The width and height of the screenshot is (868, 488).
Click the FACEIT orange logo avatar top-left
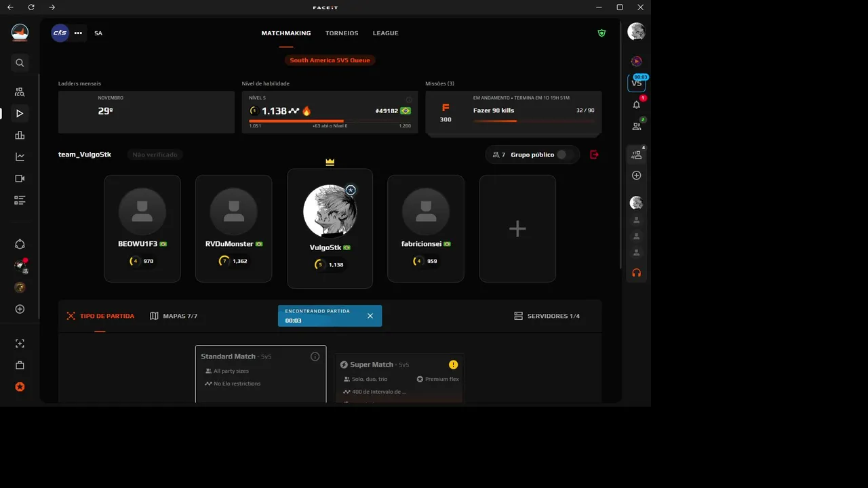tap(20, 32)
